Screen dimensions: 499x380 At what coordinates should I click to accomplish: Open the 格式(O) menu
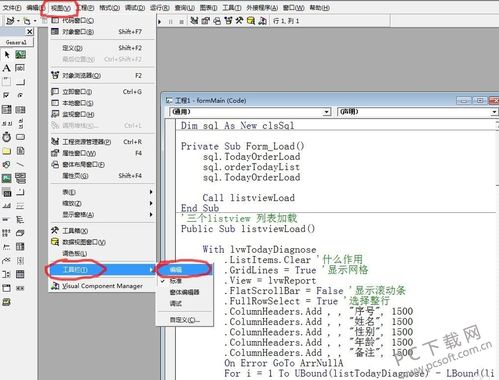(x=110, y=7)
